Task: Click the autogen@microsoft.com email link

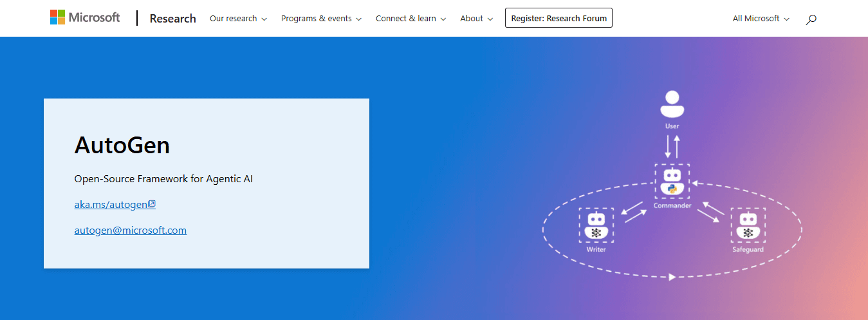Action: point(131,230)
